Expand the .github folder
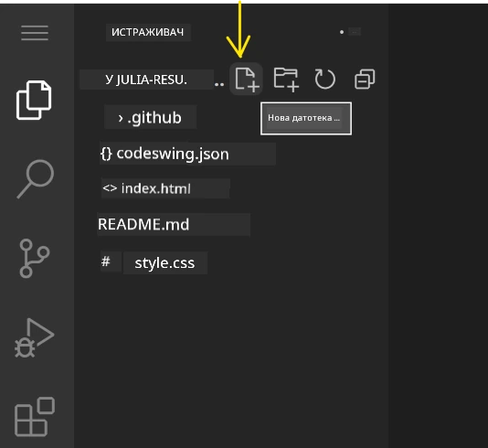The height and width of the screenshot is (448, 488). point(151,117)
